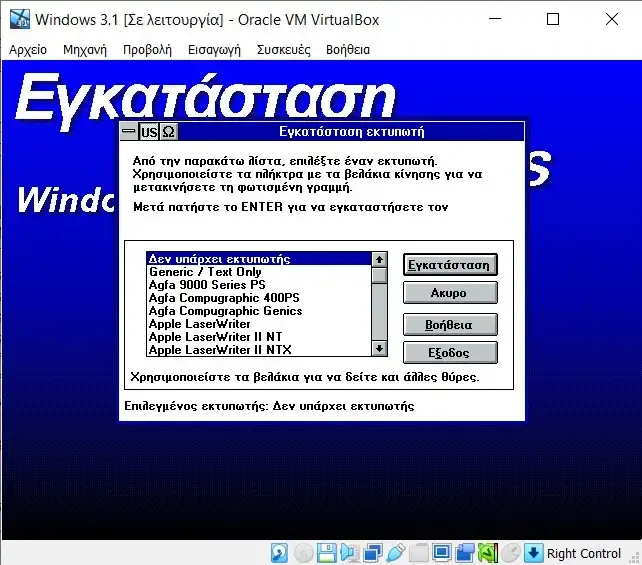642x565 pixels.
Task: Open the Συσκευές menu
Action: (283, 50)
